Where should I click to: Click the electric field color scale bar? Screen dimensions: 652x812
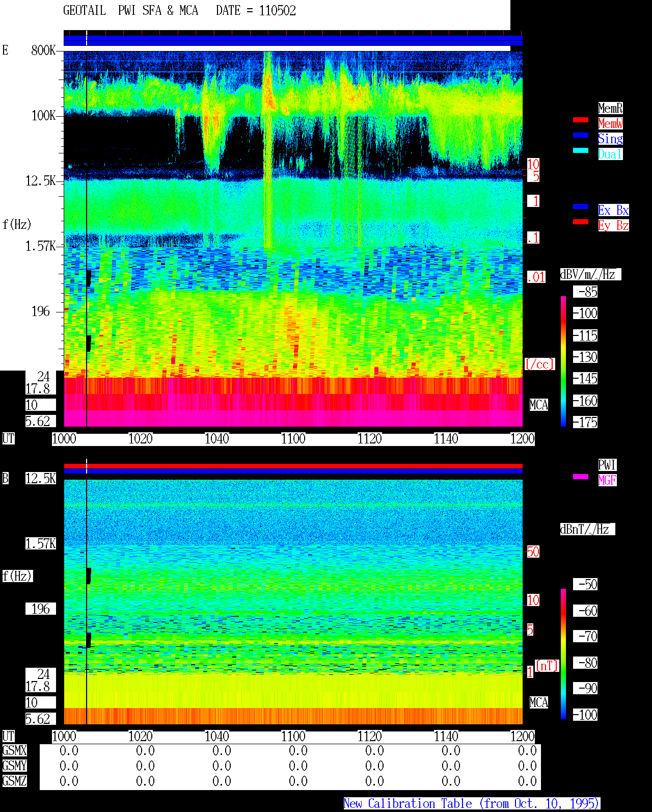point(563,361)
